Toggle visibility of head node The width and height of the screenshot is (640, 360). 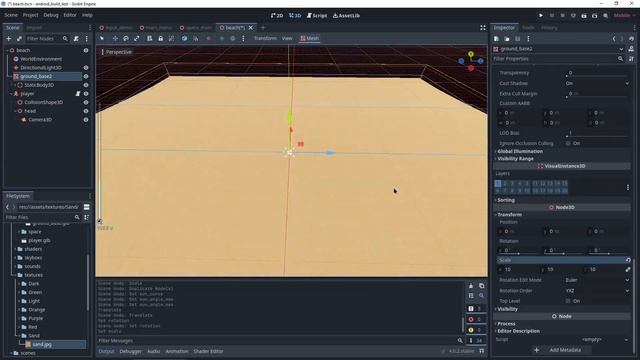click(86, 111)
